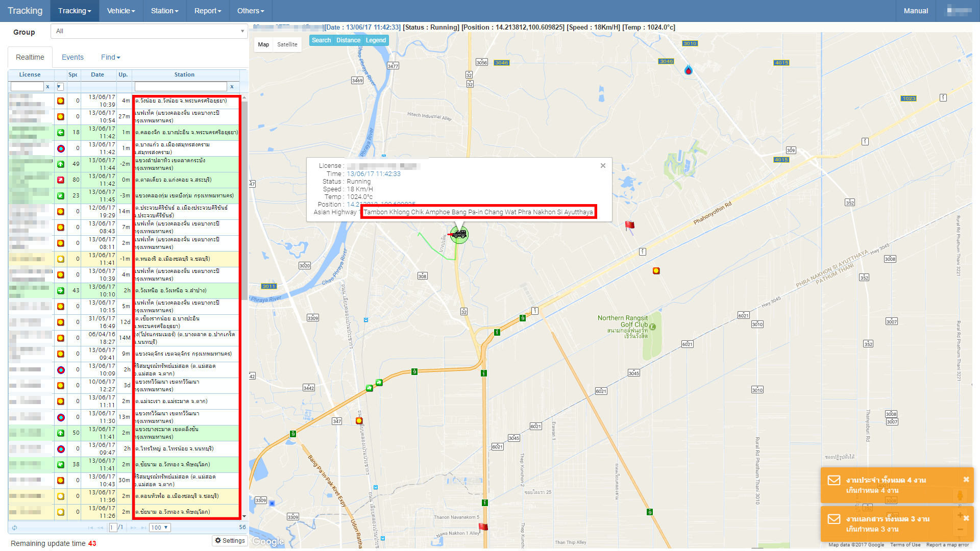Click the envelope icon in upper notification

coord(834,480)
